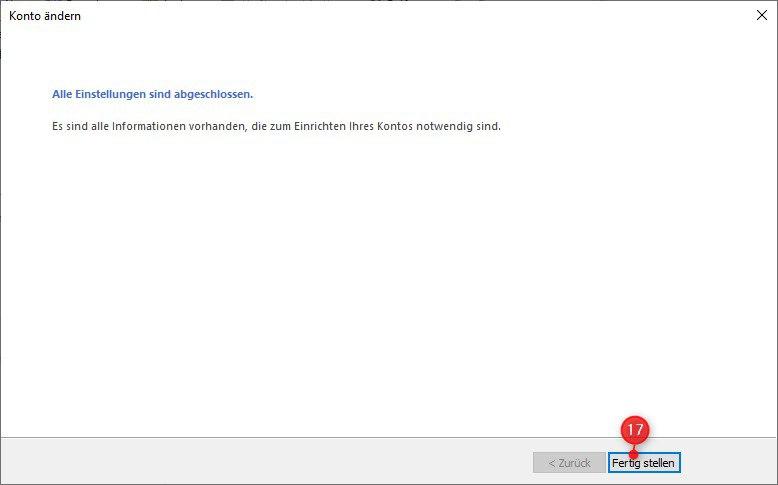Viewport: 778px width, 485px height.
Task: Click the Konto ändern window title
Action: coord(45,16)
